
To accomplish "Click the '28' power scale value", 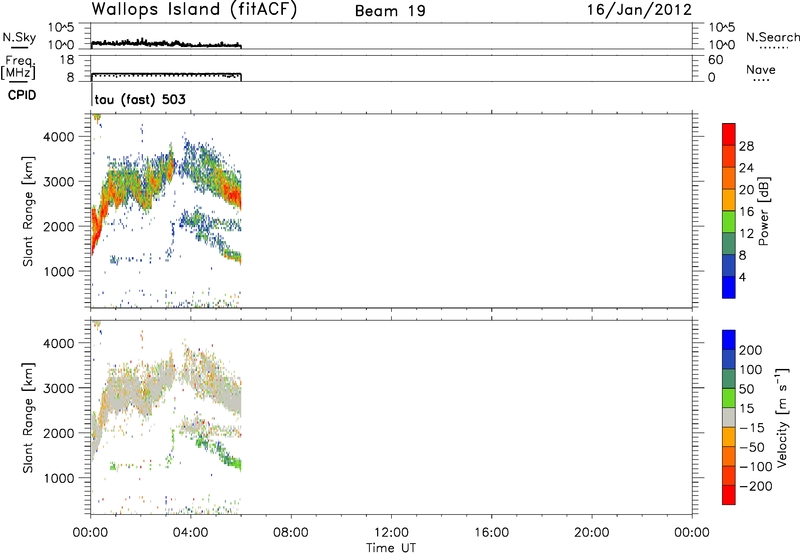I will pyautogui.click(x=746, y=146).
